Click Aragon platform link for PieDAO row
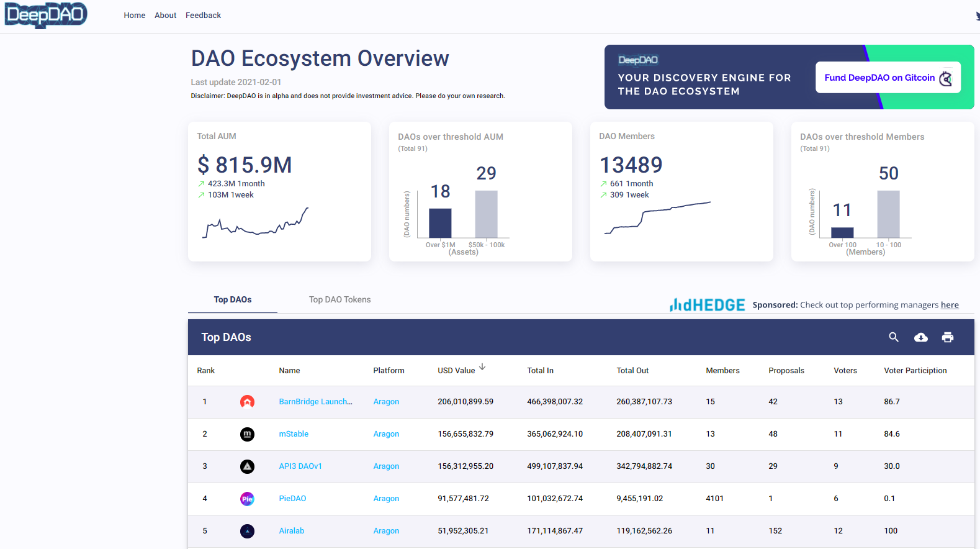This screenshot has width=980, height=549. tap(386, 499)
